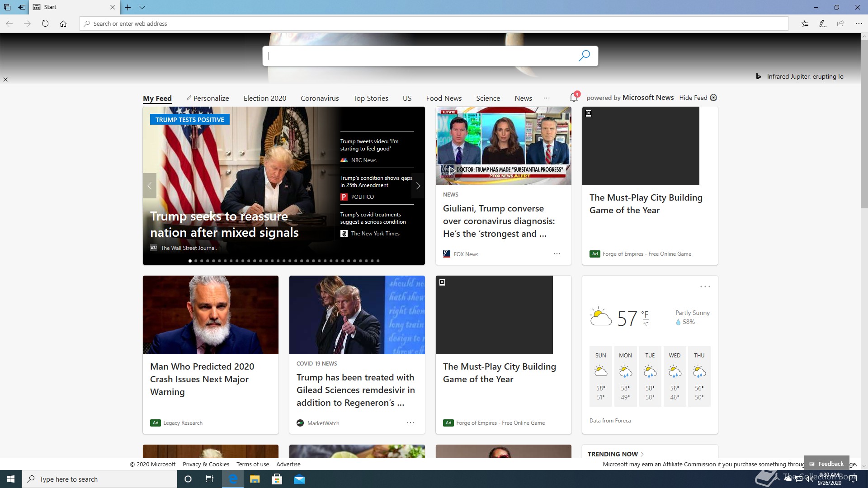Open Terms of use link

253,464
